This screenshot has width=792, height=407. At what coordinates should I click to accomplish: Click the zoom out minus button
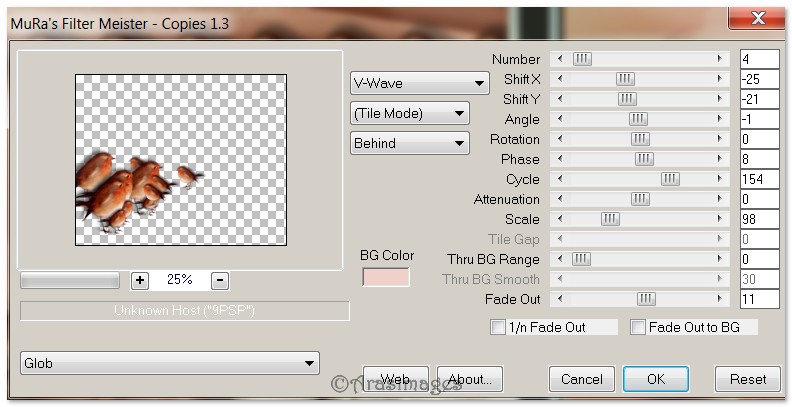(x=220, y=281)
